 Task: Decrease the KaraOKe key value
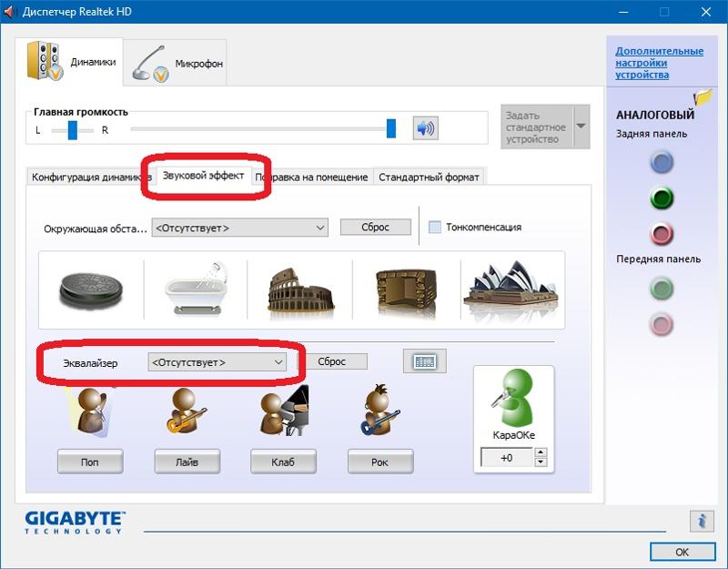(541, 462)
